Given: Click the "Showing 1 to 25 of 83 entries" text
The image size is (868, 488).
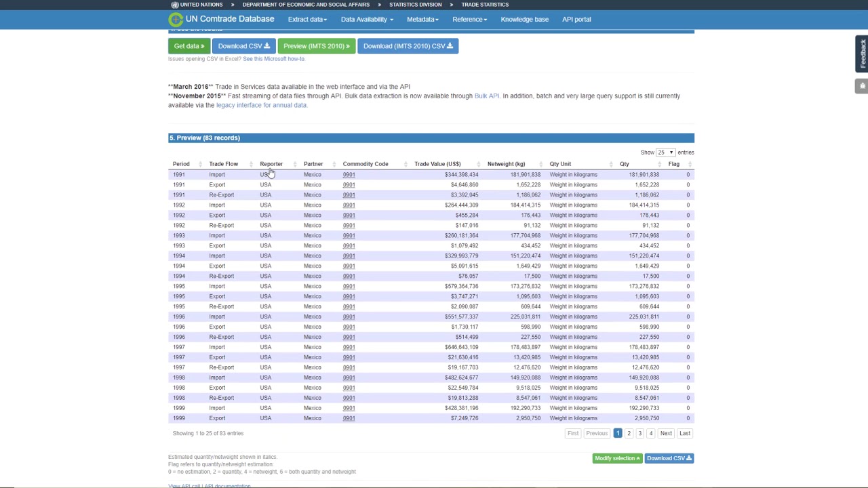Looking at the screenshot, I should coord(208,433).
